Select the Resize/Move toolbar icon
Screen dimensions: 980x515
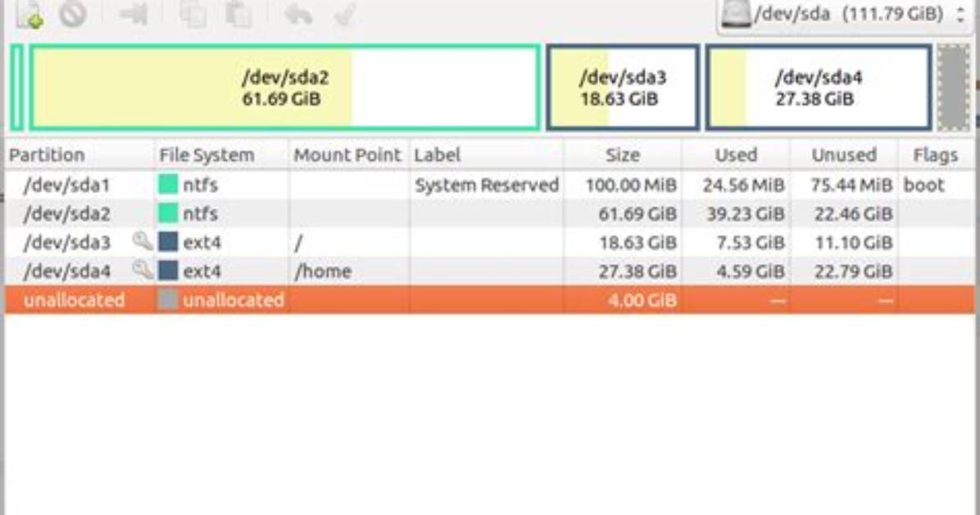tap(133, 14)
